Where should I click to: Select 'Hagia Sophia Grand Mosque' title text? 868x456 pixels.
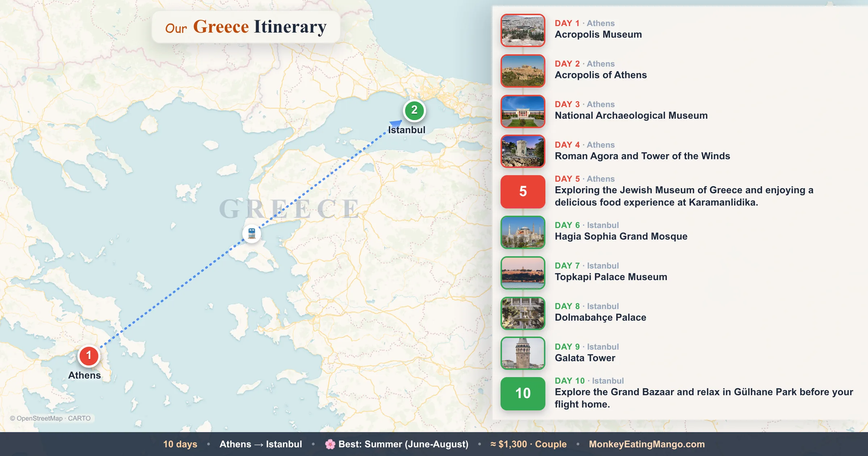621,236
